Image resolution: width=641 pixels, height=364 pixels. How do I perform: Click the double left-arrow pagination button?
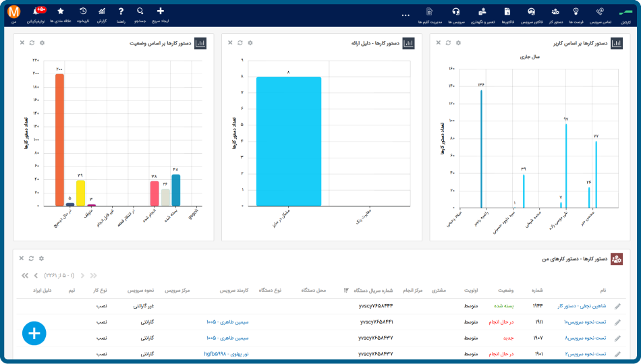(25, 276)
